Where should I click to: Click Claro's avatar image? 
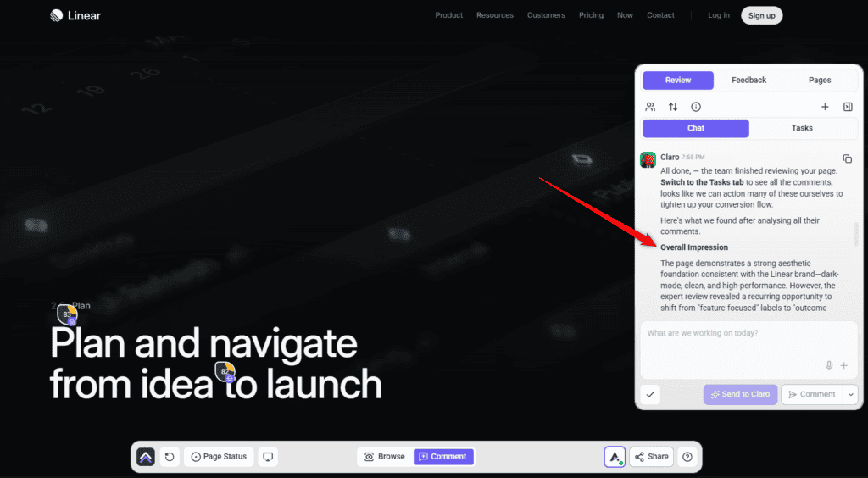[648, 160]
